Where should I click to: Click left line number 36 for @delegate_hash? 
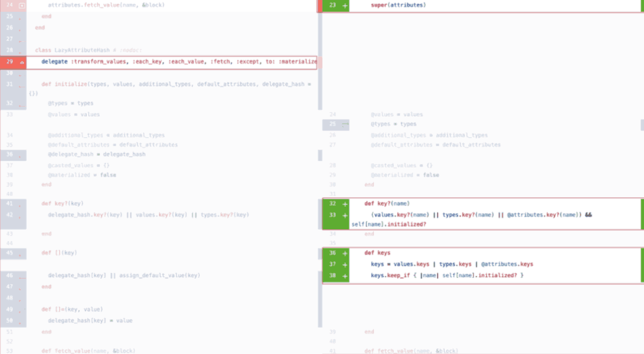(x=10, y=155)
